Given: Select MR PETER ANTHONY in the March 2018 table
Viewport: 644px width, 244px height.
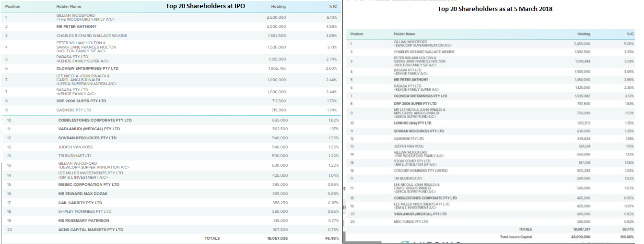Looking at the screenshot, I should [x=411, y=80].
